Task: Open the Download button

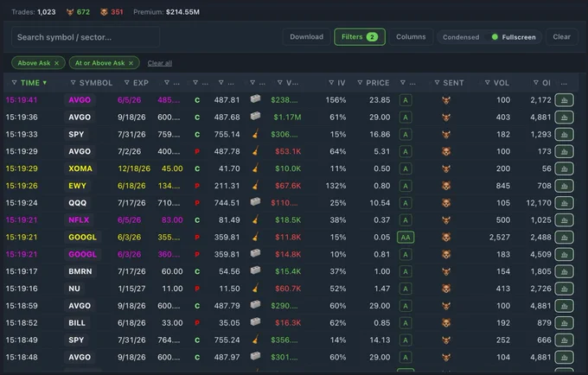Action: click(306, 36)
